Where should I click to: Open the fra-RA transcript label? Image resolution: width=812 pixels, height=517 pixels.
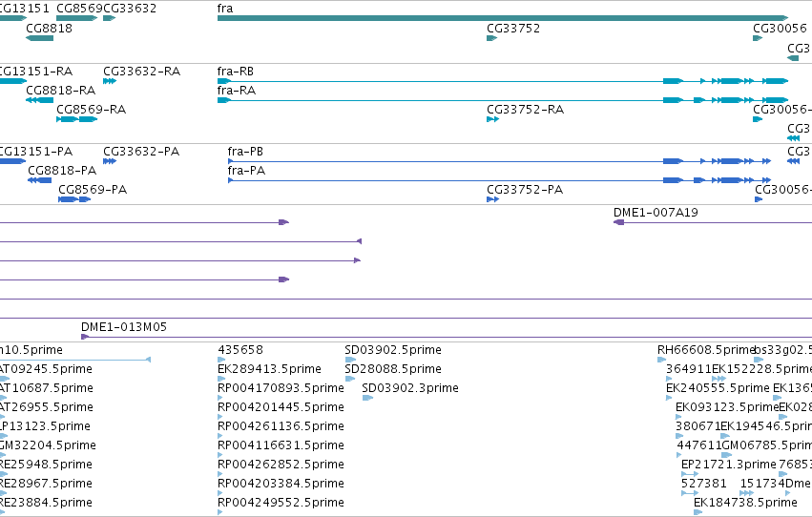pyautogui.click(x=237, y=91)
